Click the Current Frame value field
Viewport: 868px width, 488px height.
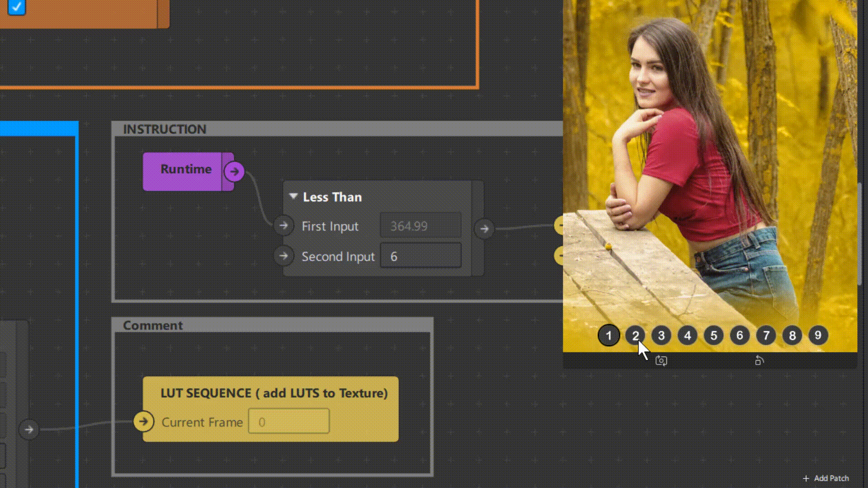(x=288, y=422)
